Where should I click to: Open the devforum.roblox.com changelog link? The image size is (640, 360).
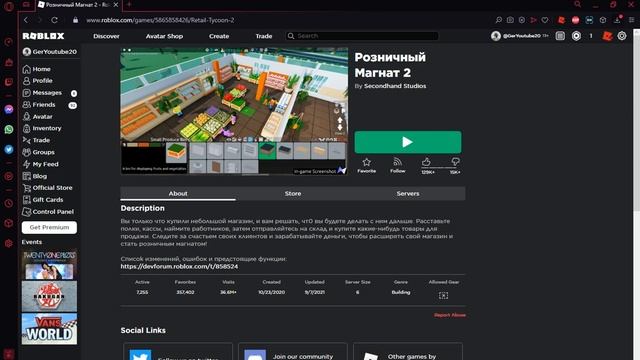[179, 266]
